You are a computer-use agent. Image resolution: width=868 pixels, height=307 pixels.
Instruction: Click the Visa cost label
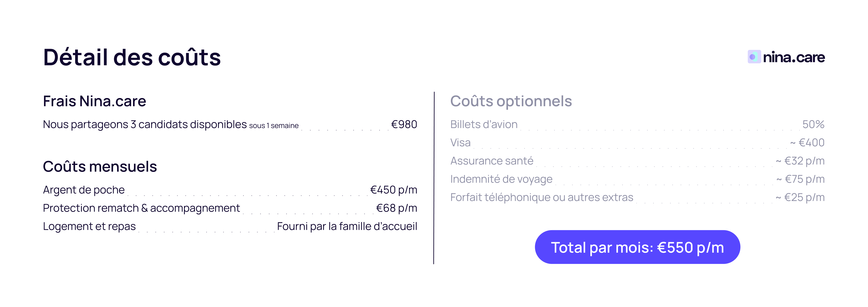[460, 143]
